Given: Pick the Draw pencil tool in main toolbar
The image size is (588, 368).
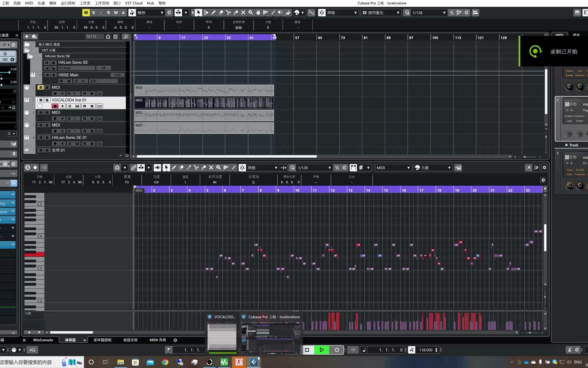Looking at the screenshot, I should tap(213, 13).
